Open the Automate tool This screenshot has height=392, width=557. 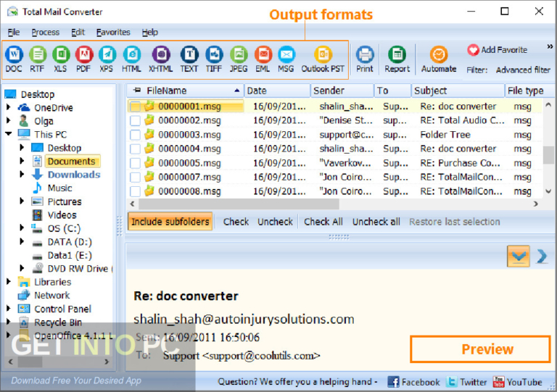click(439, 59)
